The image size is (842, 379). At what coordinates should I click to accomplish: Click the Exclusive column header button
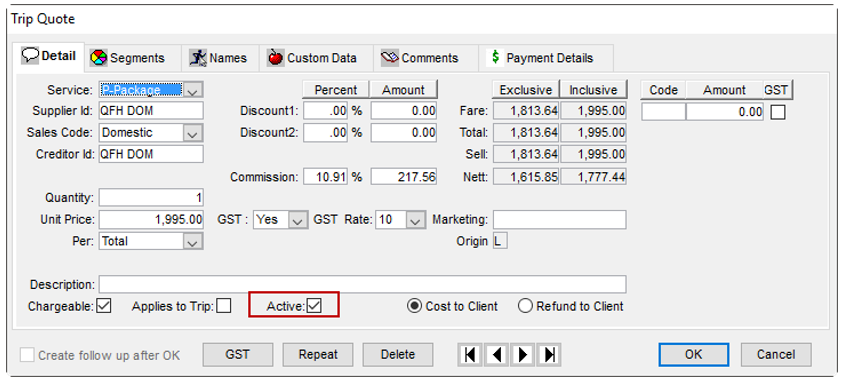(526, 90)
